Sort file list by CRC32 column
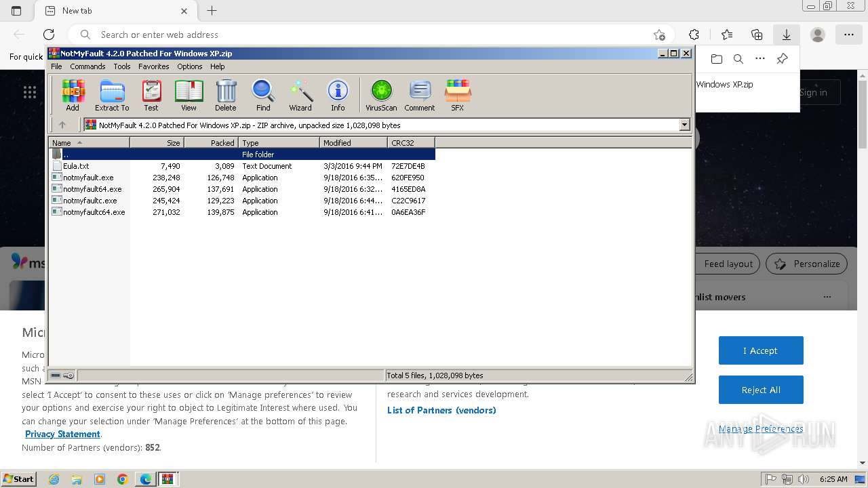The width and height of the screenshot is (868, 488). (411, 142)
